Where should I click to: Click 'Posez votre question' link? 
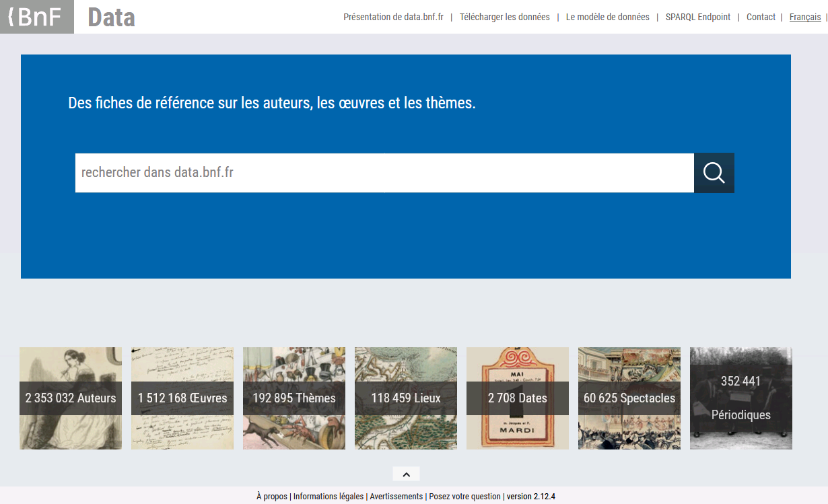coord(465,497)
